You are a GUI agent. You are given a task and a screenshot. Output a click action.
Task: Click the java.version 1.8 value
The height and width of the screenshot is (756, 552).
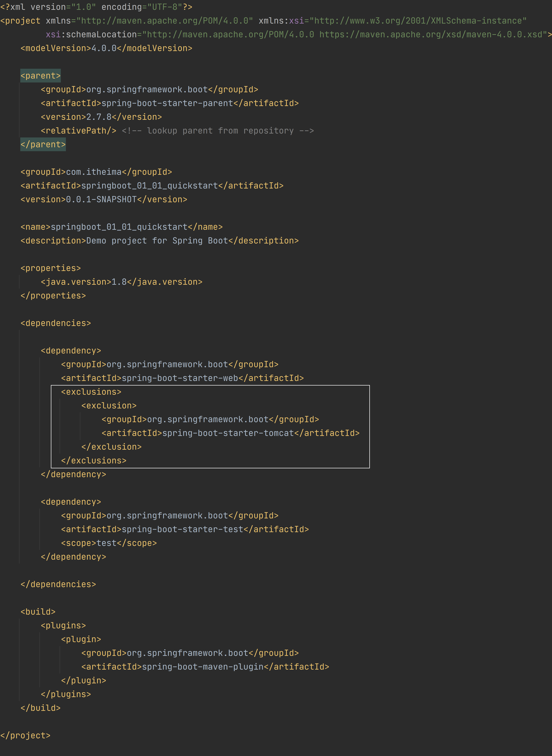click(x=119, y=282)
